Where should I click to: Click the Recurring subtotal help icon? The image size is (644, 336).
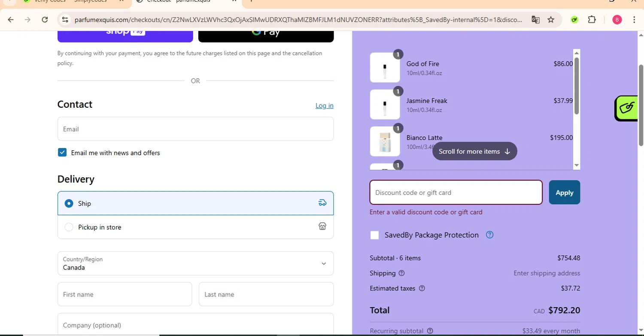click(x=430, y=331)
